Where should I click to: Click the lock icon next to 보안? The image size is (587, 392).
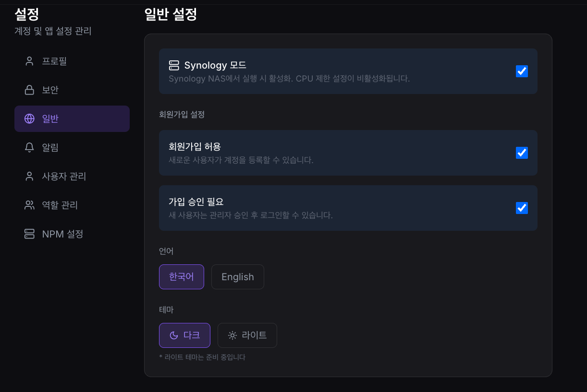click(28, 90)
